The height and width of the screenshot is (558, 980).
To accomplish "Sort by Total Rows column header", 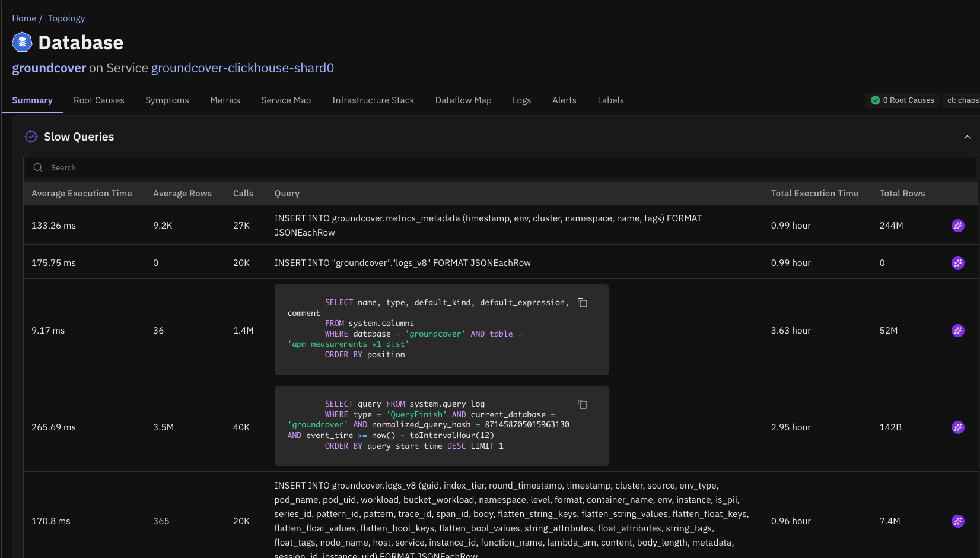I will [902, 194].
